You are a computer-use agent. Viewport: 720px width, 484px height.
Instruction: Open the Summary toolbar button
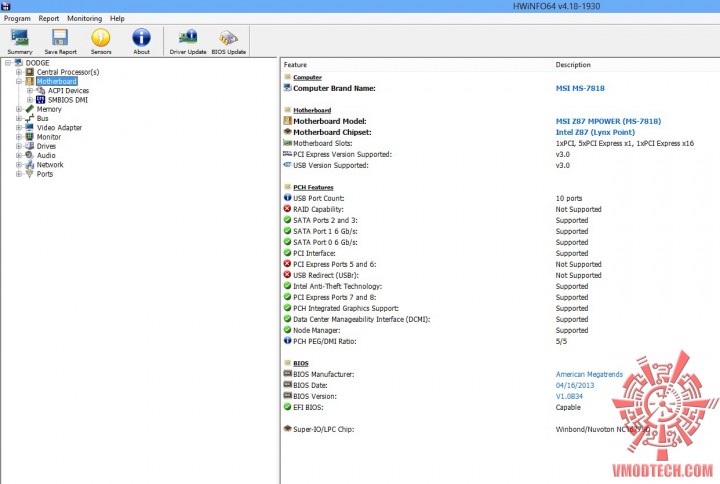tap(20, 42)
